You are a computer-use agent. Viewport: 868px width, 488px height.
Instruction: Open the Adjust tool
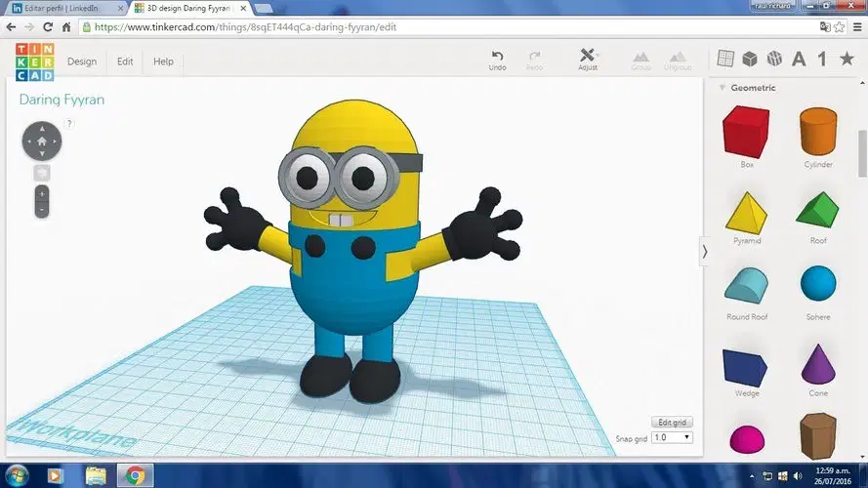click(588, 60)
